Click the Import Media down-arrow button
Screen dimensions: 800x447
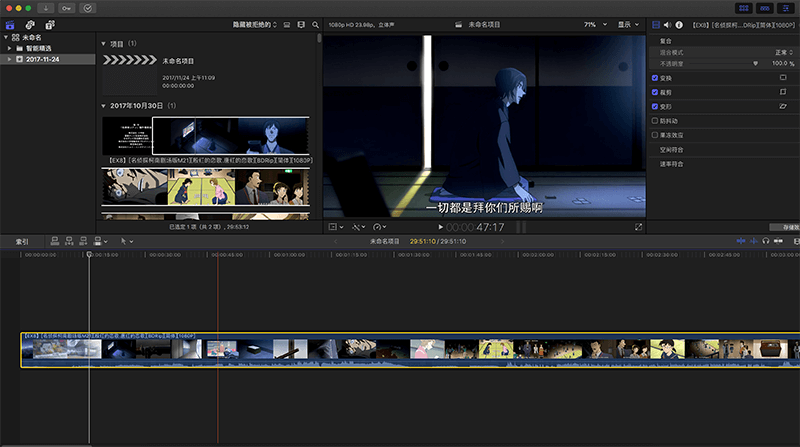tap(45, 8)
